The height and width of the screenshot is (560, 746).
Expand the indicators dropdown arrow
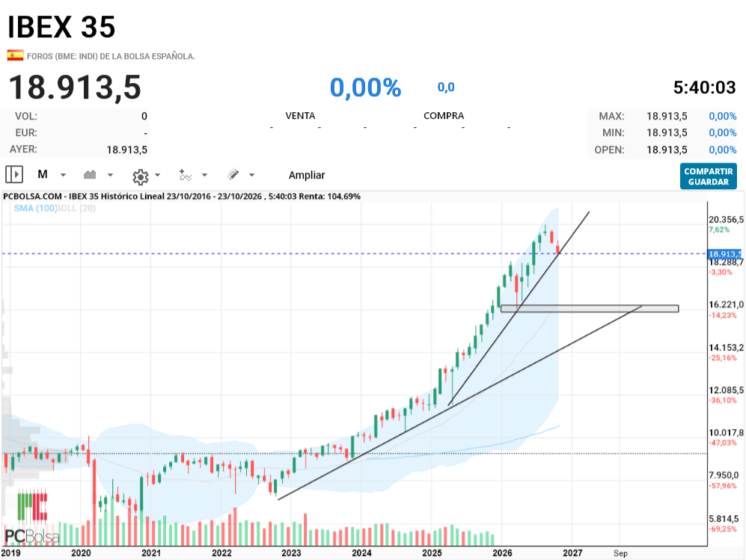204,175
